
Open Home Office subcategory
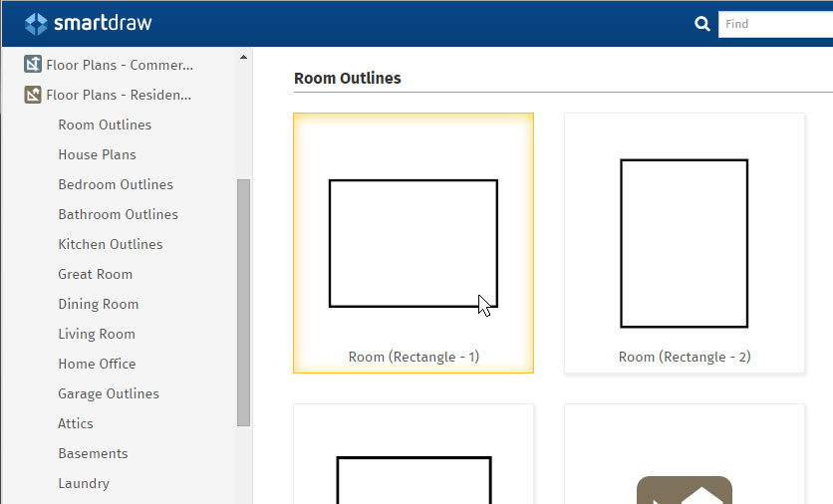coord(97,364)
